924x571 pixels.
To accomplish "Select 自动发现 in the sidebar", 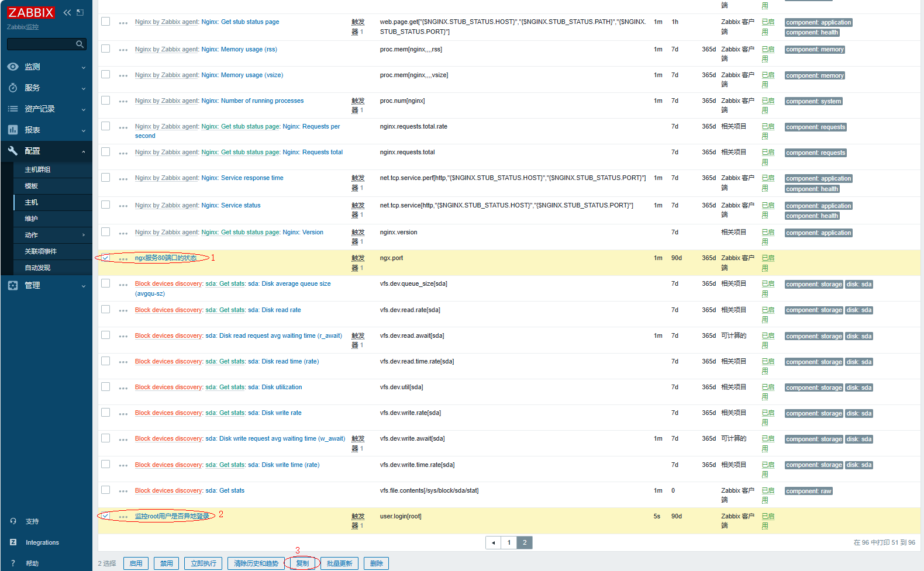I will (37, 268).
